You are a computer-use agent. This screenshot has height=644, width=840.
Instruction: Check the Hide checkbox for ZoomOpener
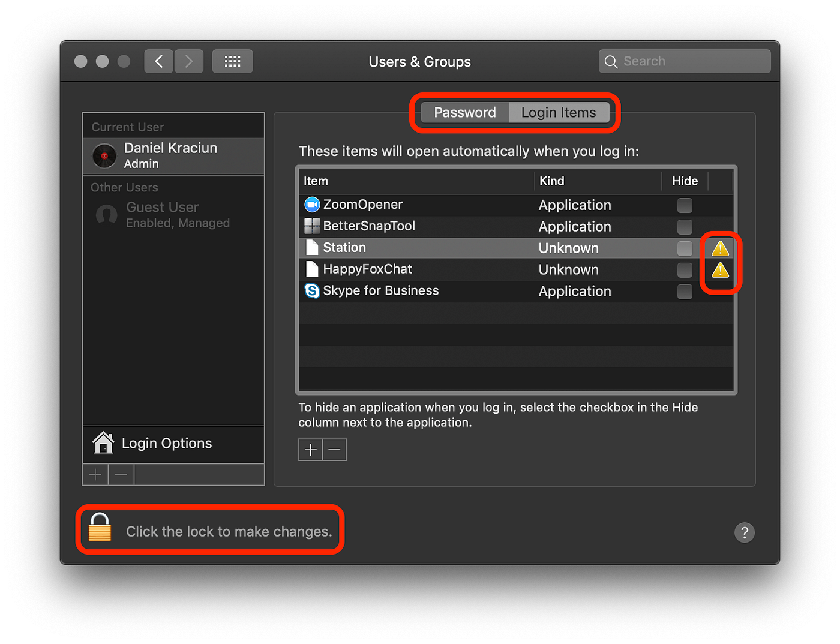[685, 205]
